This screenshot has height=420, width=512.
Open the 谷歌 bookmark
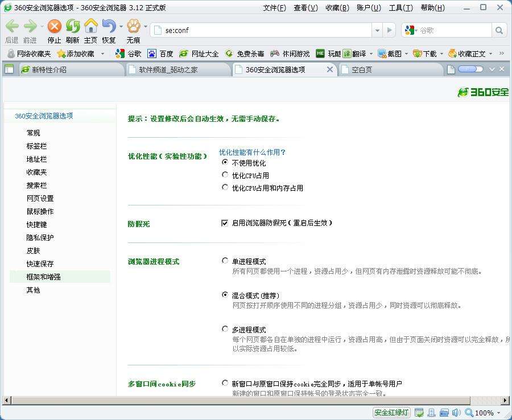[128, 53]
